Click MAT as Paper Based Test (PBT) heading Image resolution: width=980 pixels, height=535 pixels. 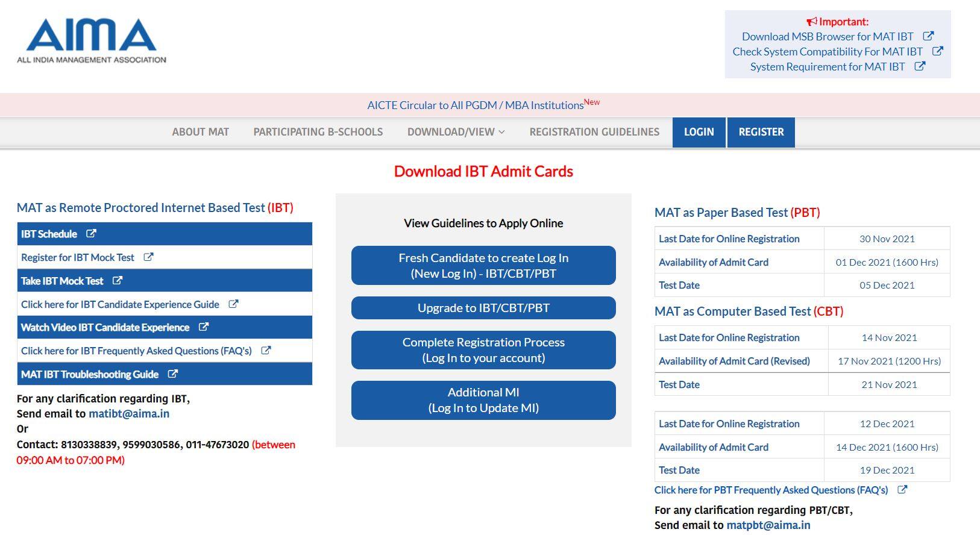(x=737, y=212)
